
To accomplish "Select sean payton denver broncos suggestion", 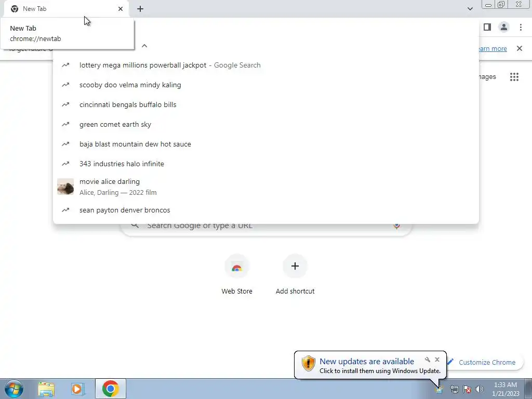I will coord(265,210).
